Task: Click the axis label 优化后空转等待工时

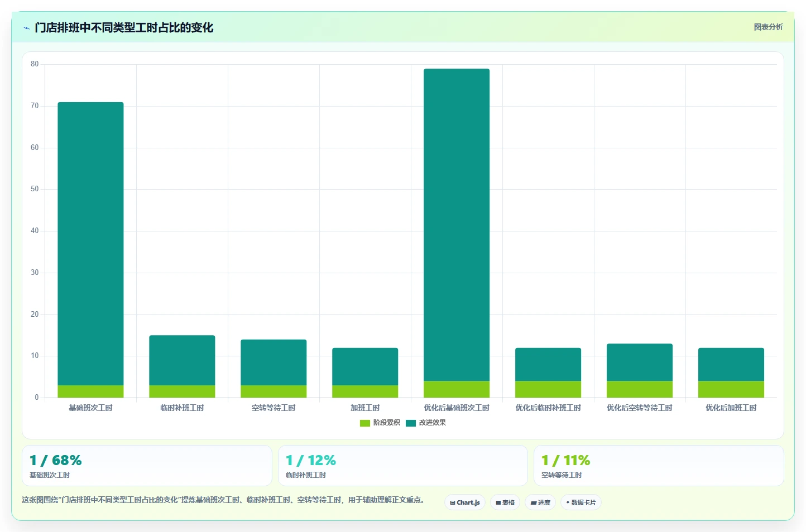Action: tap(640, 408)
